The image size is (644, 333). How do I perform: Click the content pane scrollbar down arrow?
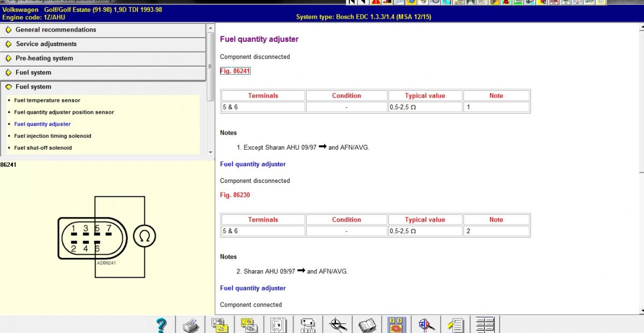point(640,310)
